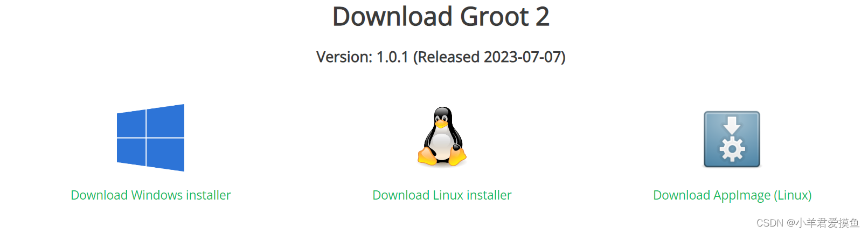Open the Download Linux installer link
868x233 pixels.
(x=442, y=195)
